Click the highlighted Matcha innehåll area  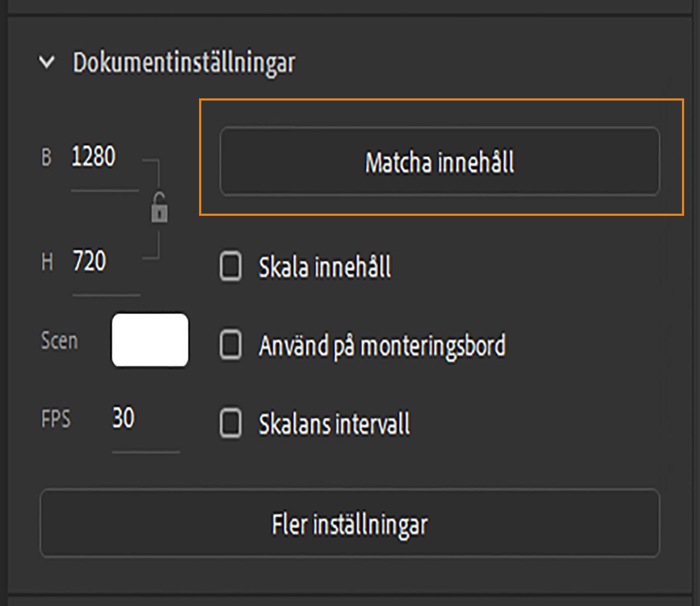pyautogui.click(x=440, y=162)
